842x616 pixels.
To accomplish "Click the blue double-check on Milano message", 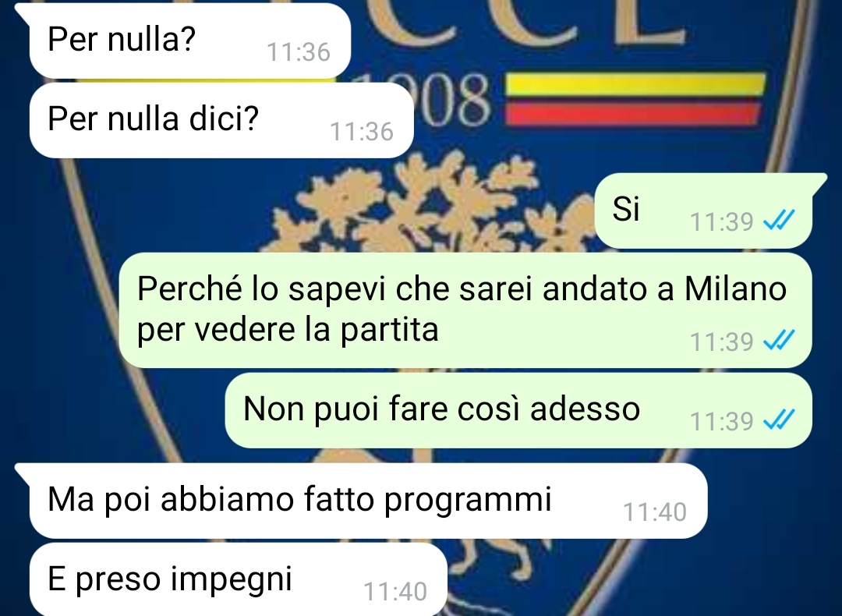I will (779, 341).
